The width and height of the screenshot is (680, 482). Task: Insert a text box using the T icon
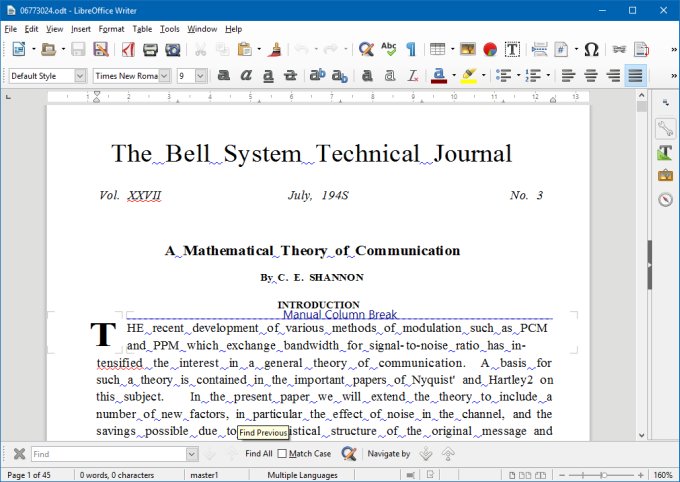tap(512, 49)
